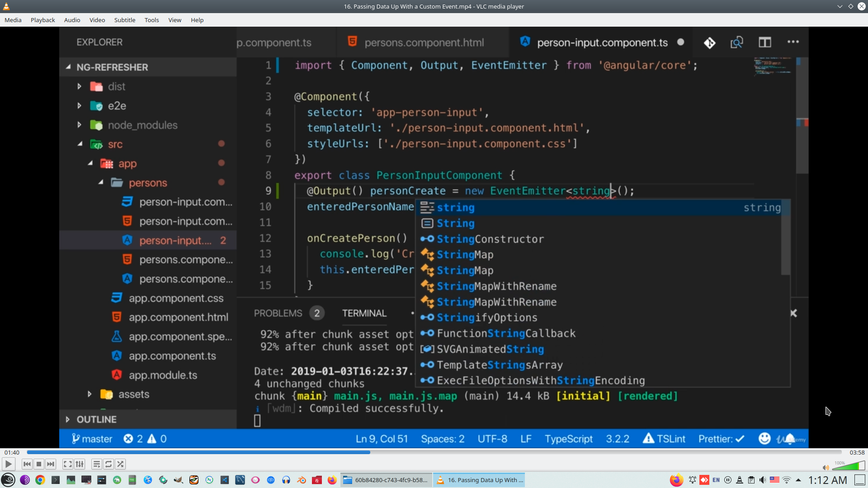Screen dimensions: 868x488
Task: Toggle loop repeat mode
Action: pos(108,464)
